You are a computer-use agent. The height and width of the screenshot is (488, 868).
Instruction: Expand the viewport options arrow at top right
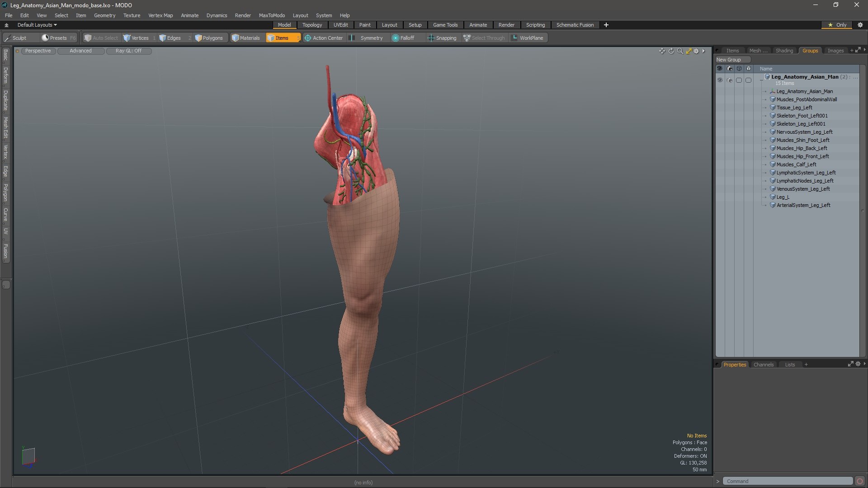click(703, 51)
